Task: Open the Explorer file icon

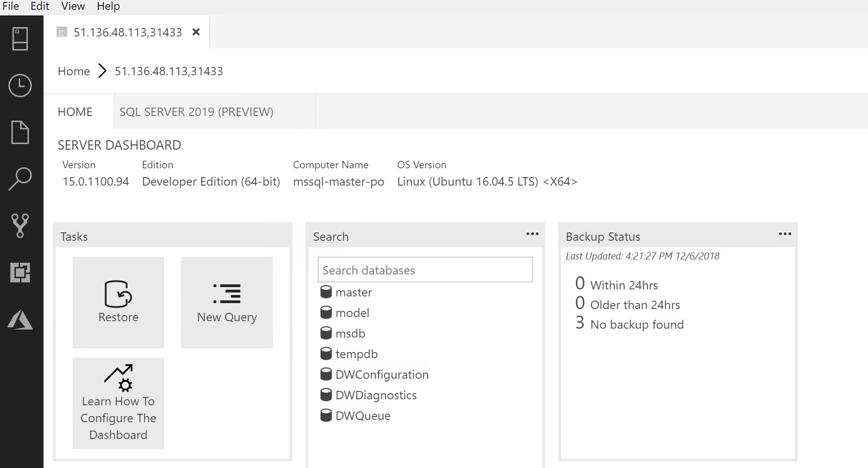Action: coord(20,132)
